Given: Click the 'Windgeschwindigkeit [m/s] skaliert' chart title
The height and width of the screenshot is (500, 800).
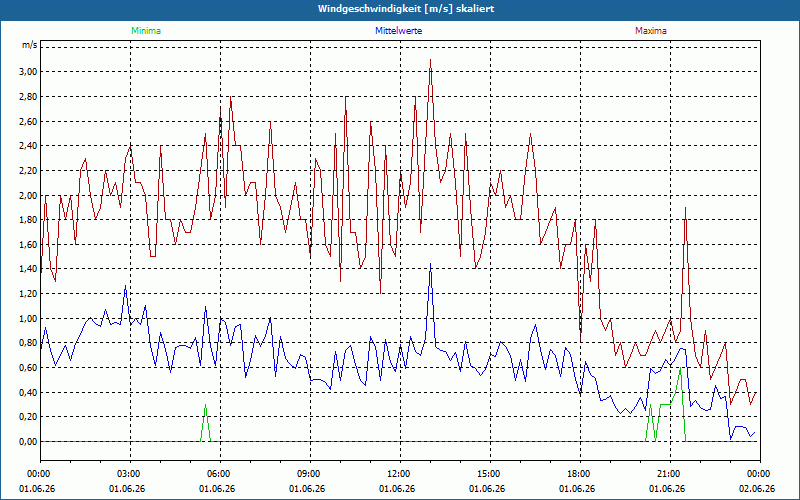Looking at the screenshot, I should [406, 9].
